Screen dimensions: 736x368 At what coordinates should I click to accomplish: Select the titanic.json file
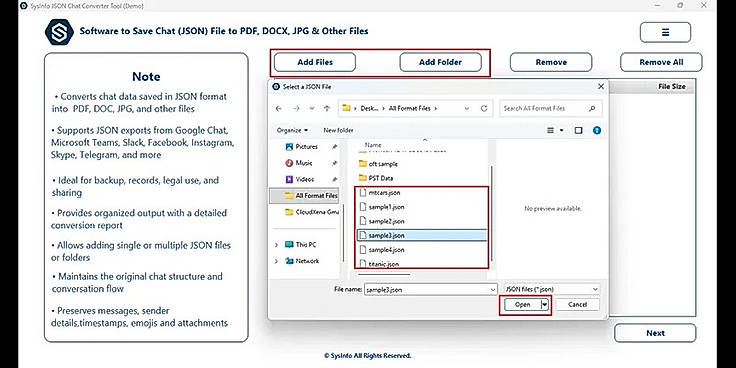click(x=379, y=264)
